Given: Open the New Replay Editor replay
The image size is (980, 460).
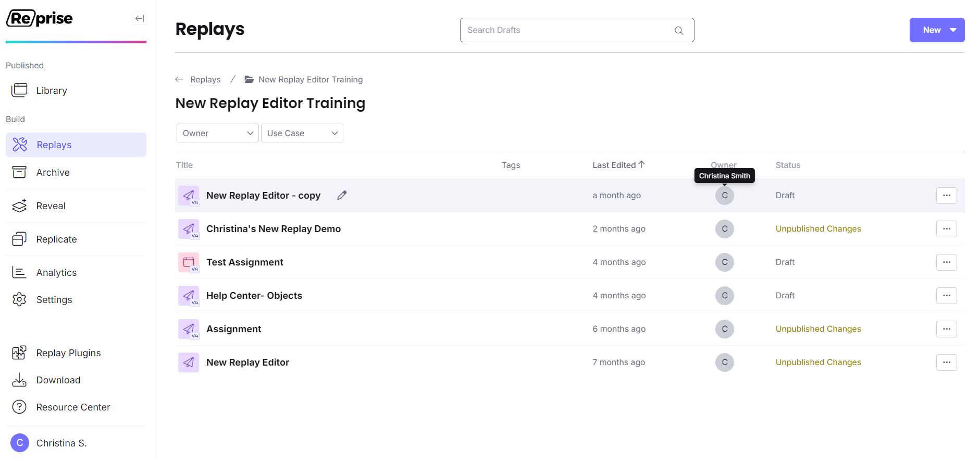Looking at the screenshot, I should coord(247,362).
